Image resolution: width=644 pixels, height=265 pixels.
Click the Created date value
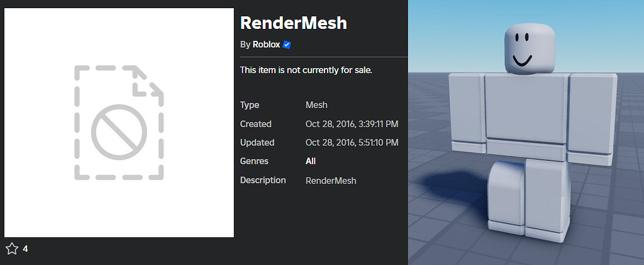pos(352,124)
